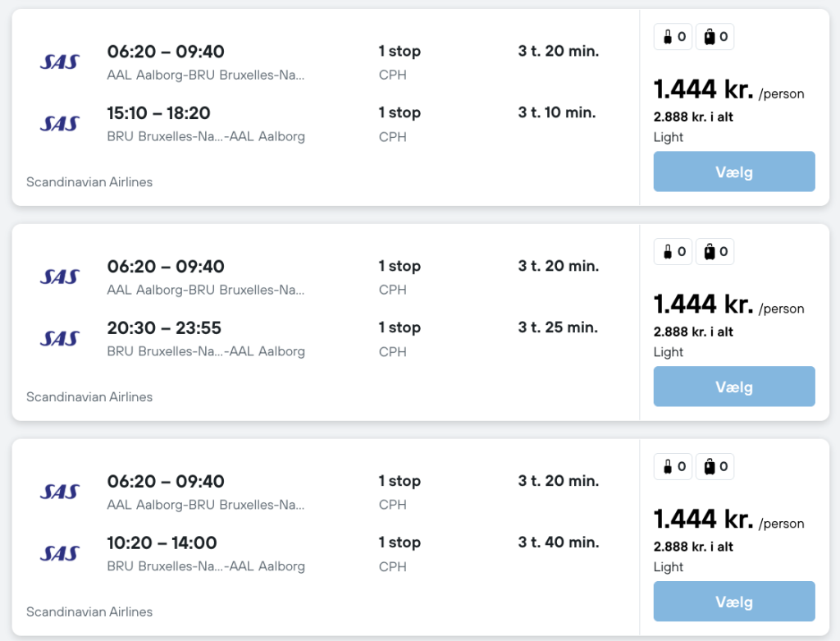The image size is (840, 641).
Task: Click SAS logo beside the 20:30 – 23:55 flight
Action: point(59,338)
